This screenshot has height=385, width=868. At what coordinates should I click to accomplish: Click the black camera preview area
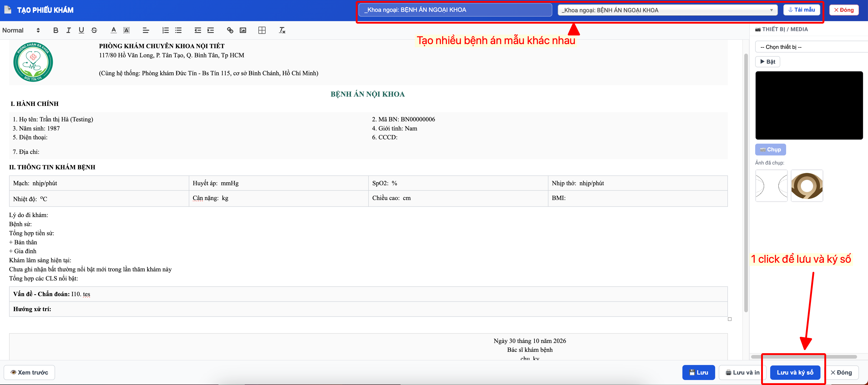tap(809, 105)
